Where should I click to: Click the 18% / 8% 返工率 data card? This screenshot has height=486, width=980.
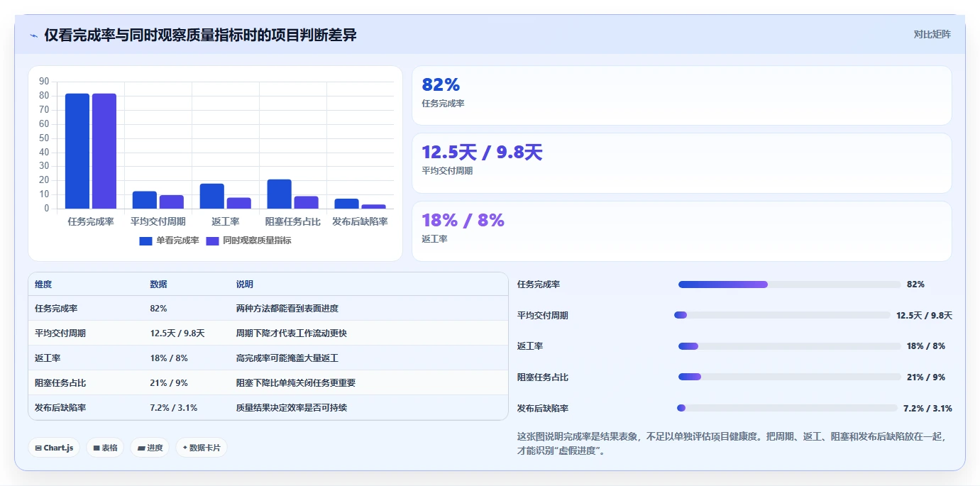(x=682, y=231)
